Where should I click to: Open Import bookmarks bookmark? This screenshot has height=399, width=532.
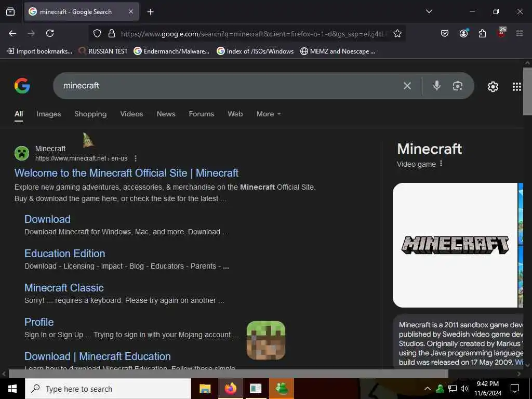(39, 51)
